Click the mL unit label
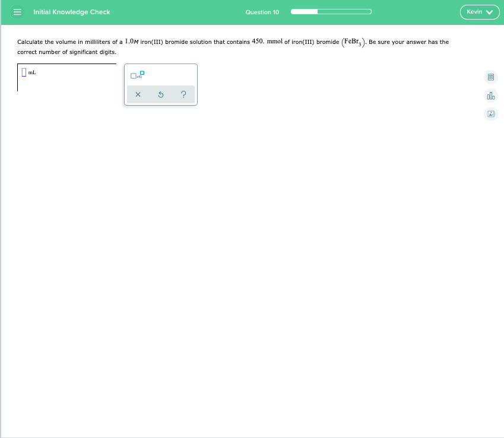Viewport: 504px width, 438px height. click(x=31, y=73)
